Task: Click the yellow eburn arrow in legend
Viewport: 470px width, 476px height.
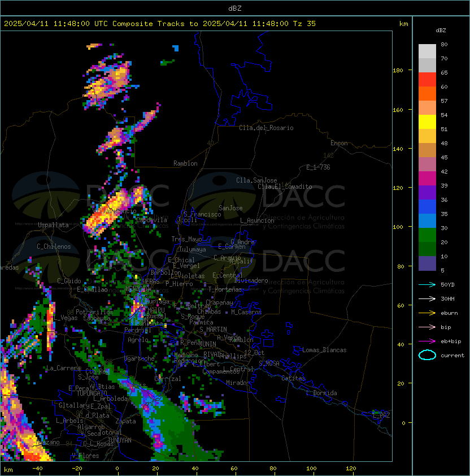Action: 427,313
